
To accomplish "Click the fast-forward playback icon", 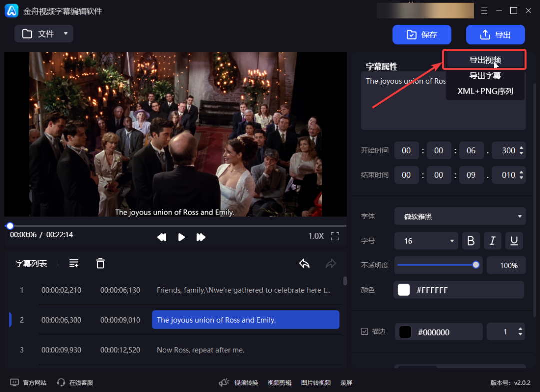I will click(x=201, y=237).
